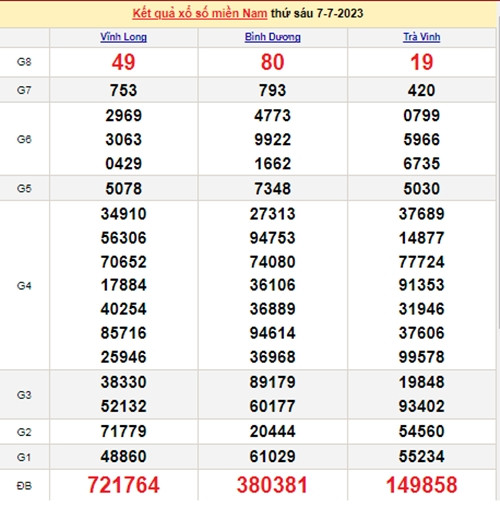Click G4 number 36968

coord(273,357)
